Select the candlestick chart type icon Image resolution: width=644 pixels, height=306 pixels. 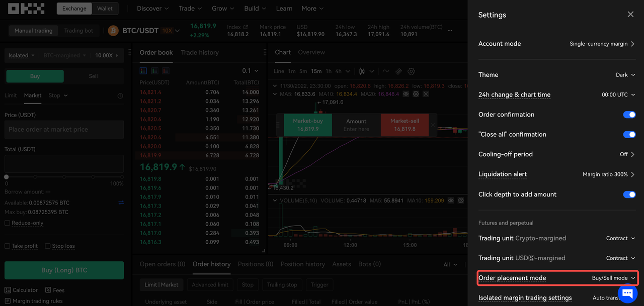pyautogui.click(x=361, y=71)
